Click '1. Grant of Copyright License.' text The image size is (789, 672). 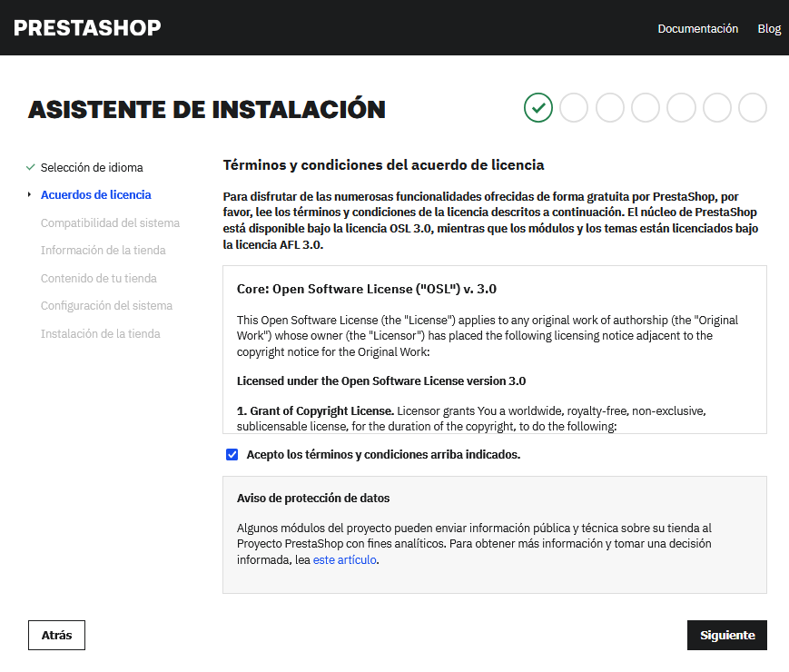tap(315, 410)
